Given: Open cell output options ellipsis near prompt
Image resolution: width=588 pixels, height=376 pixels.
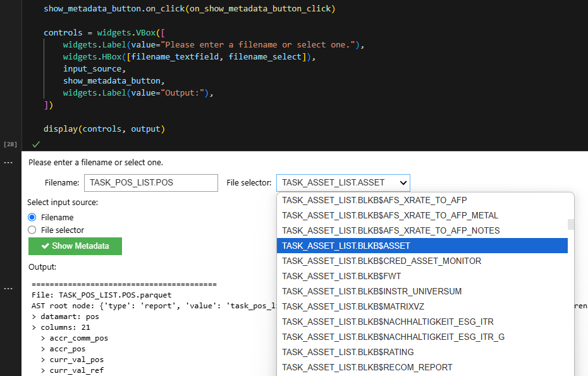Looking at the screenshot, I should point(8,163).
